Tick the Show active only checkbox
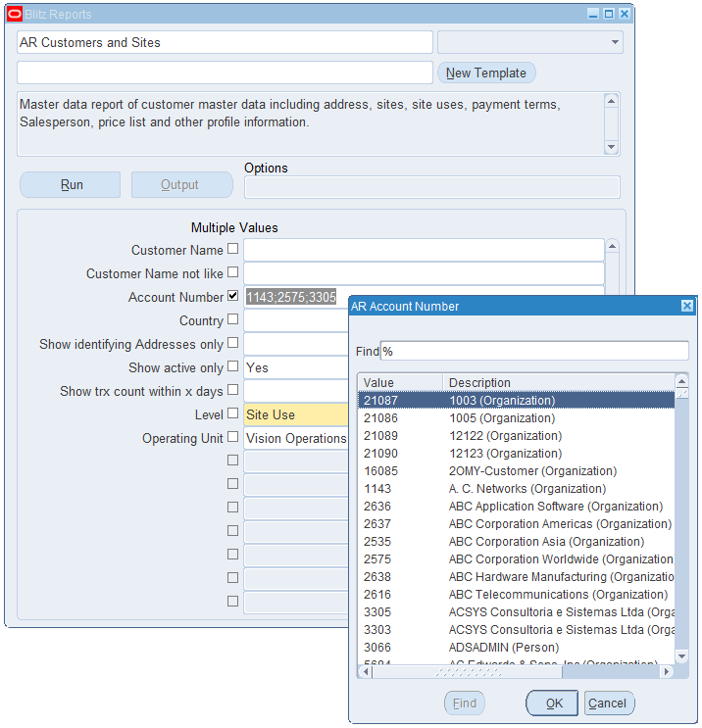 pyautogui.click(x=232, y=365)
